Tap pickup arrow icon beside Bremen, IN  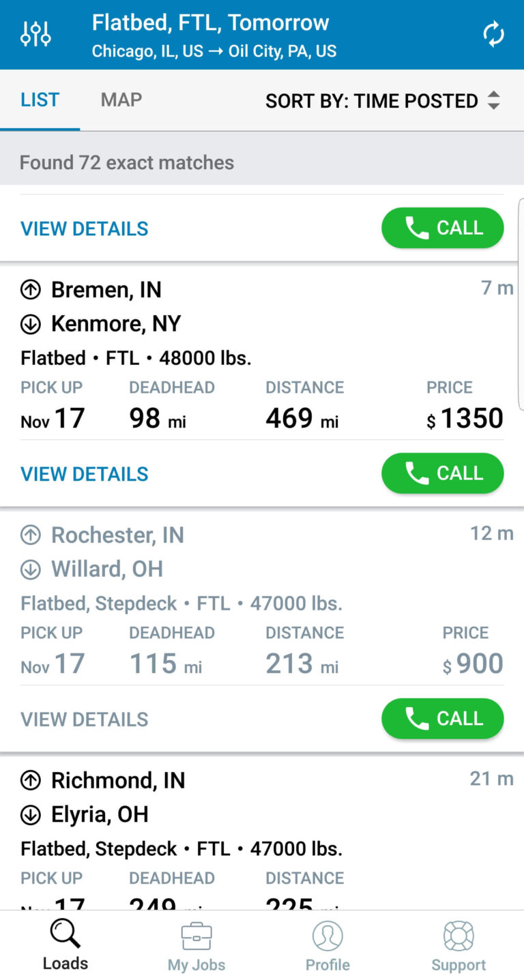(31, 290)
